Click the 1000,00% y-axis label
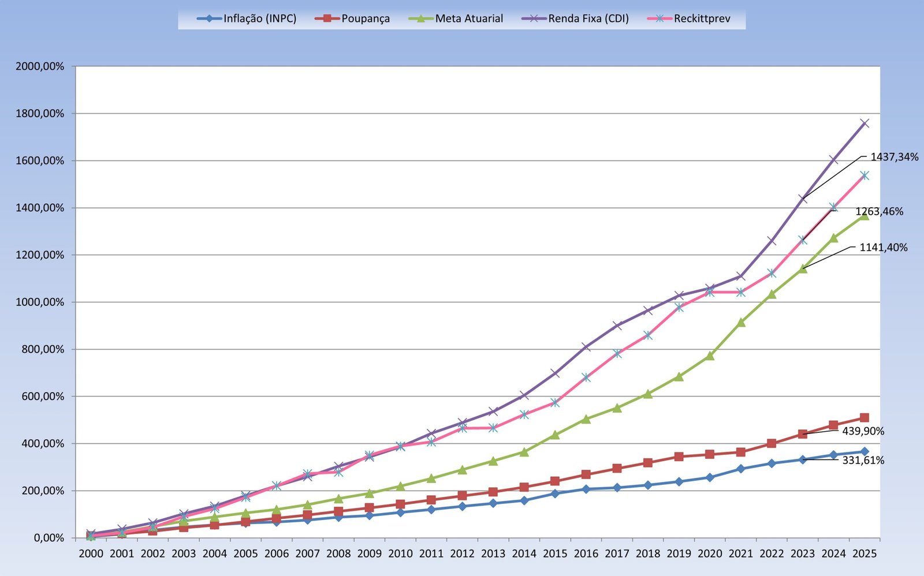The image size is (924, 576). tap(40, 302)
